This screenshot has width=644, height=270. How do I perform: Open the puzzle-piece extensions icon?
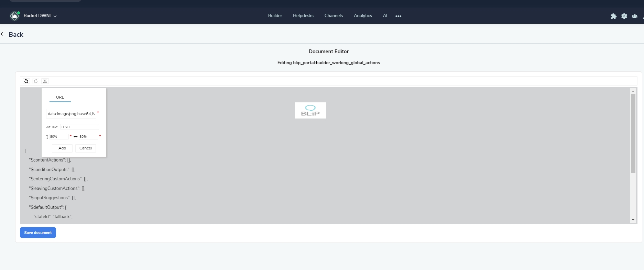pos(613,16)
